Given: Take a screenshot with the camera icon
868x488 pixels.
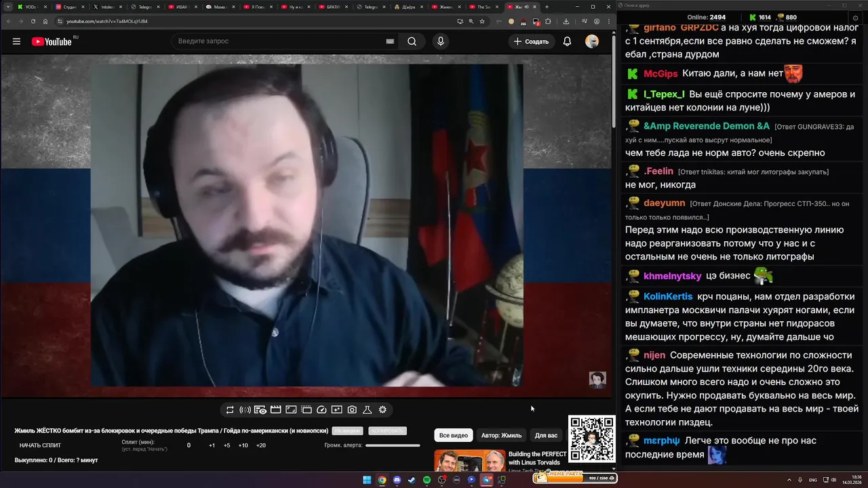Looking at the screenshot, I should point(352,409).
